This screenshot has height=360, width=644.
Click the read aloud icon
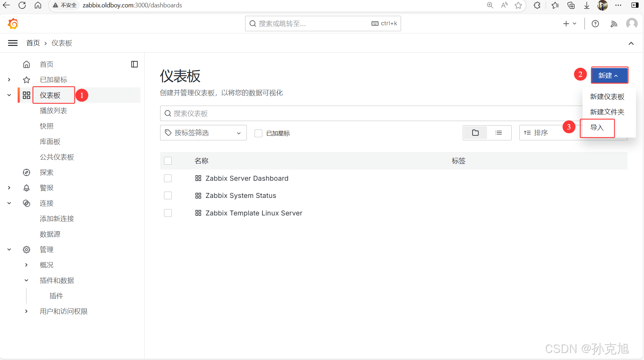[505, 5]
